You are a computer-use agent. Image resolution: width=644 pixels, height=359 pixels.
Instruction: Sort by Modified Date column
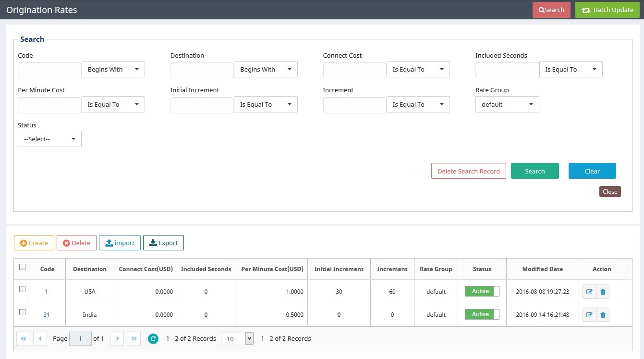[543, 269]
